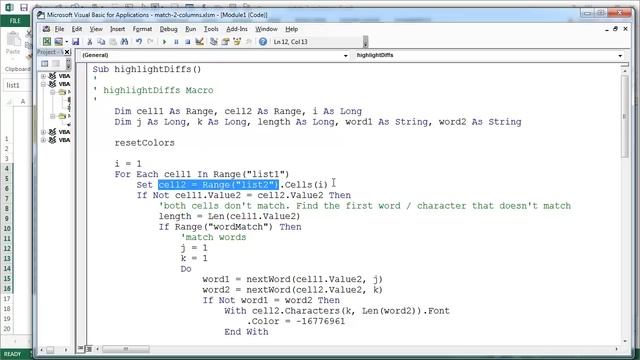Click the code window scroll-right arrow
The height and width of the screenshot is (360, 640).
coord(616,349)
